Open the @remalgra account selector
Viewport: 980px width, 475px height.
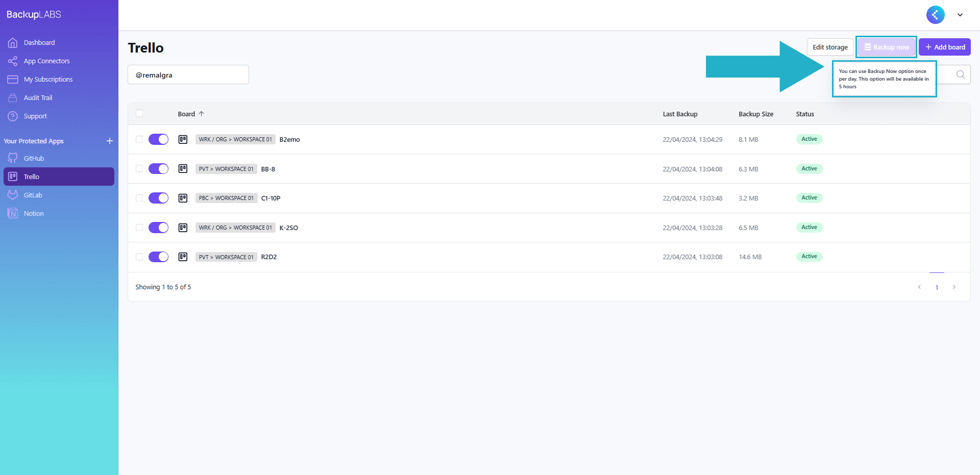click(188, 74)
